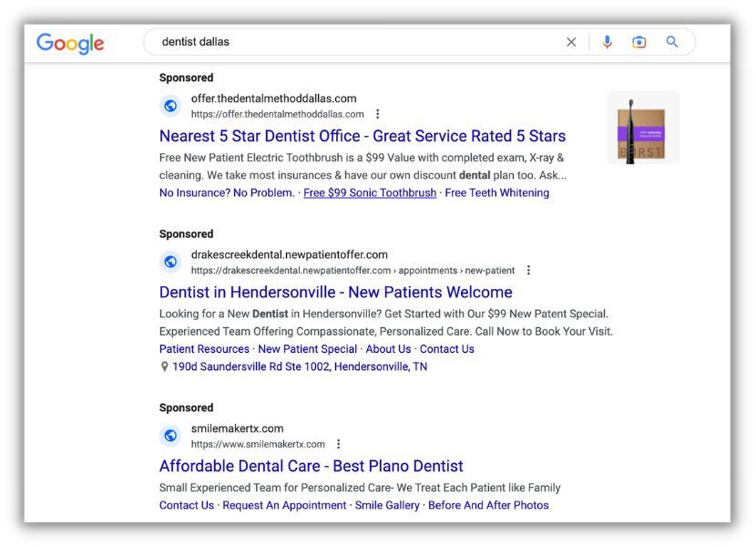Click Sponsored label above smilemakertx ad
Screen dimensions: 756x547
click(x=186, y=408)
